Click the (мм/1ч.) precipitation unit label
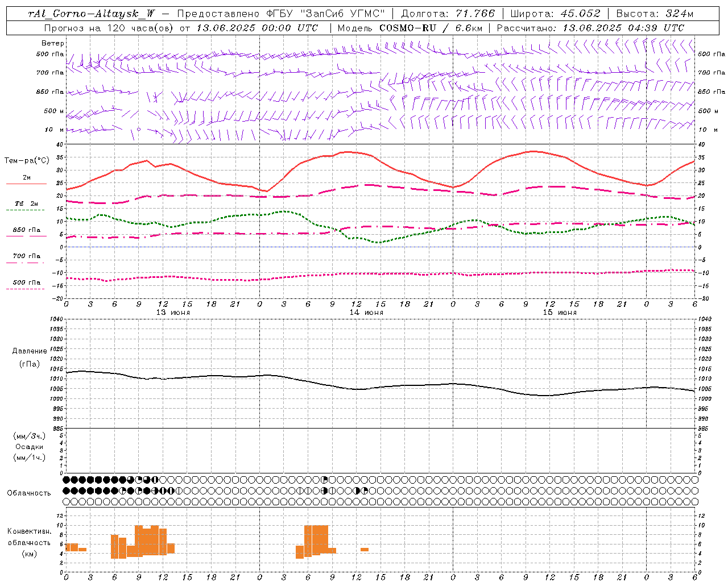Screen dimensions: 728x582 pos(30,458)
